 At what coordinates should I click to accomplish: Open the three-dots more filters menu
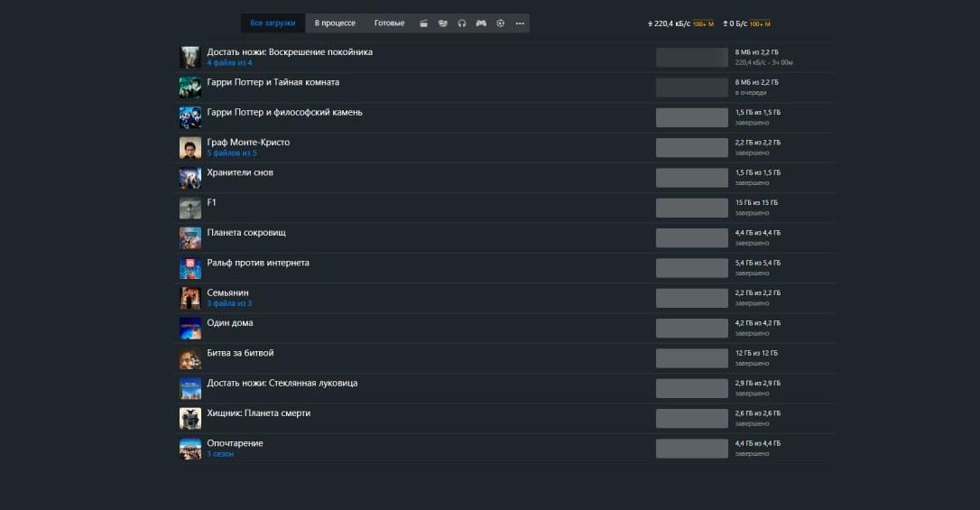pyautogui.click(x=520, y=23)
